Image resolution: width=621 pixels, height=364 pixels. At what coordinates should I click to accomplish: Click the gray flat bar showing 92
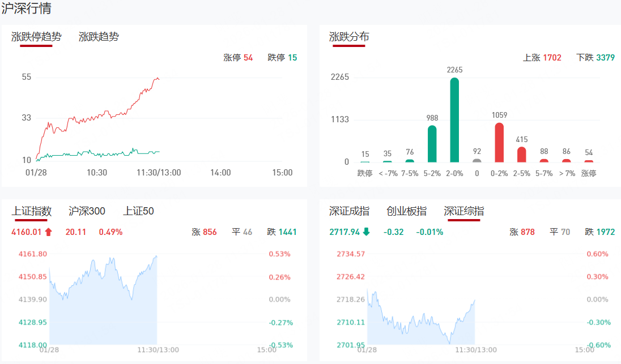[477, 160]
